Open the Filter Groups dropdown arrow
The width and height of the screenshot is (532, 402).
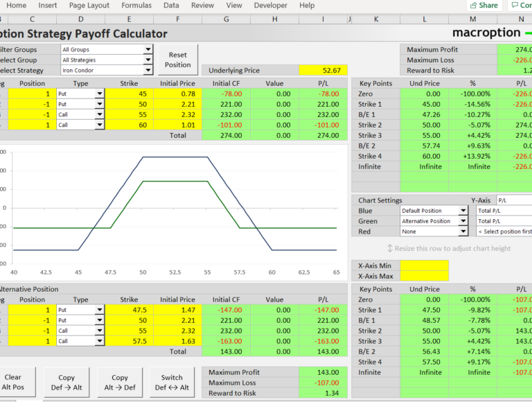[148, 50]
